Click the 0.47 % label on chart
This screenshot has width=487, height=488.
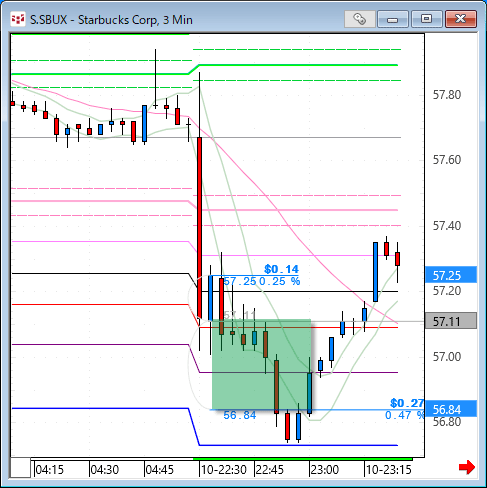[404, 415]
